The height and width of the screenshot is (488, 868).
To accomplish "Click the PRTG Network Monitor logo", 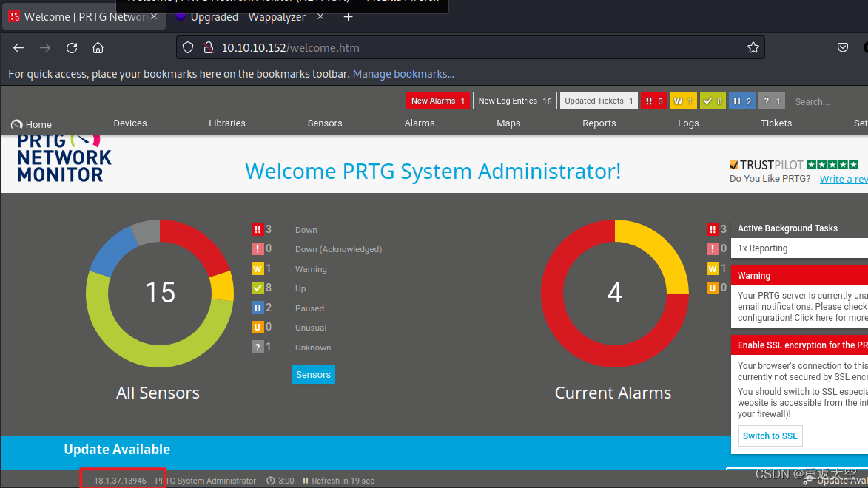I will (x=64, y=159).
